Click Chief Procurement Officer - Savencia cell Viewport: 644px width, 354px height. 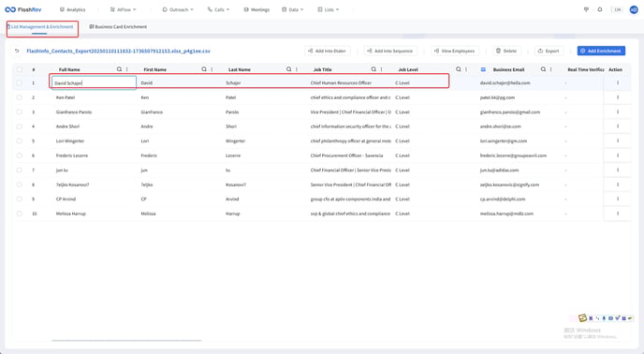pyautogui.click(x=346, y=155)
